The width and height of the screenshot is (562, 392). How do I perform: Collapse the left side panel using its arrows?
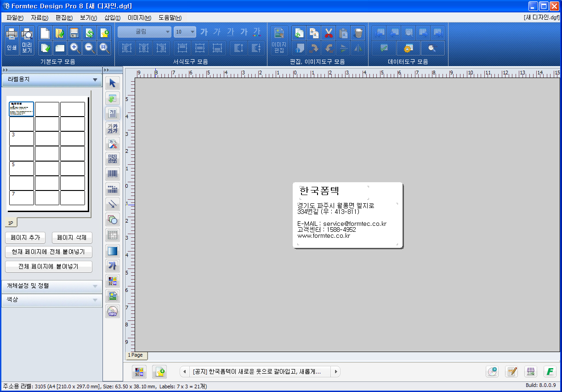(x=6, y=70)
